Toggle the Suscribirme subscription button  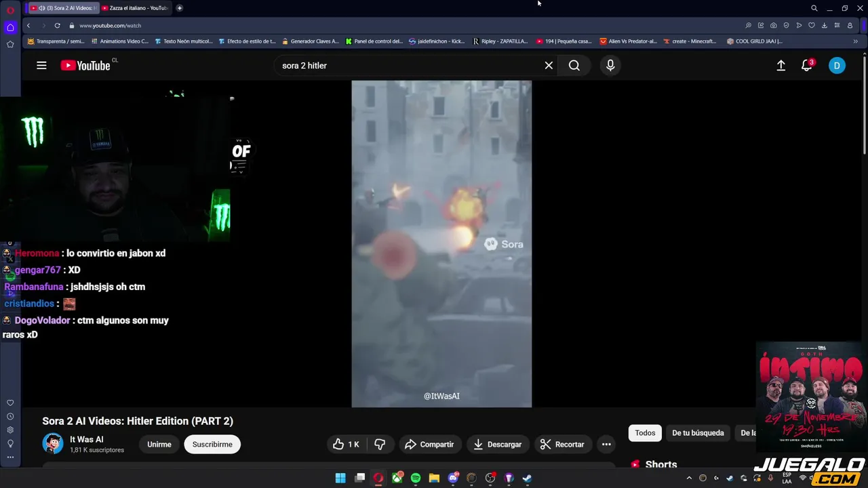[212, 444]
